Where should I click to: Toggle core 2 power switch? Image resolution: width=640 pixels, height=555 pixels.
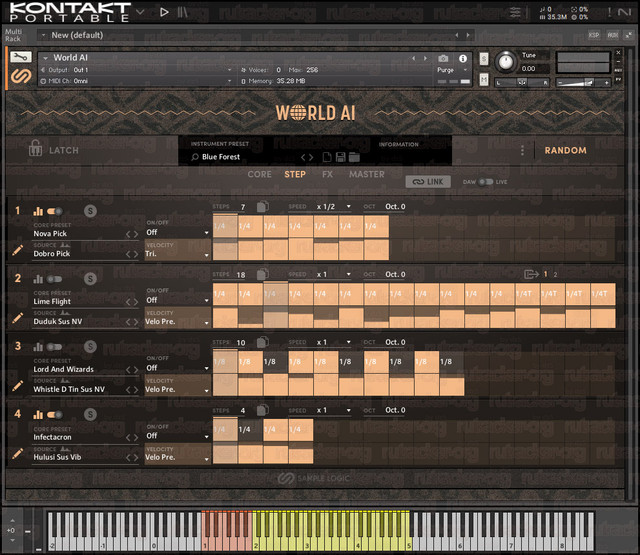point(54,279)
